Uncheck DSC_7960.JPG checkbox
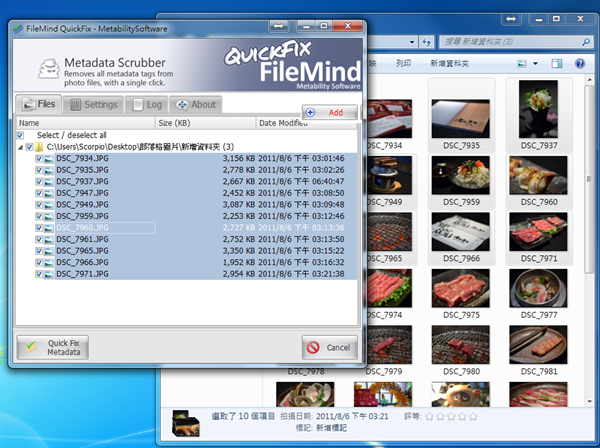 pos(39,228)
